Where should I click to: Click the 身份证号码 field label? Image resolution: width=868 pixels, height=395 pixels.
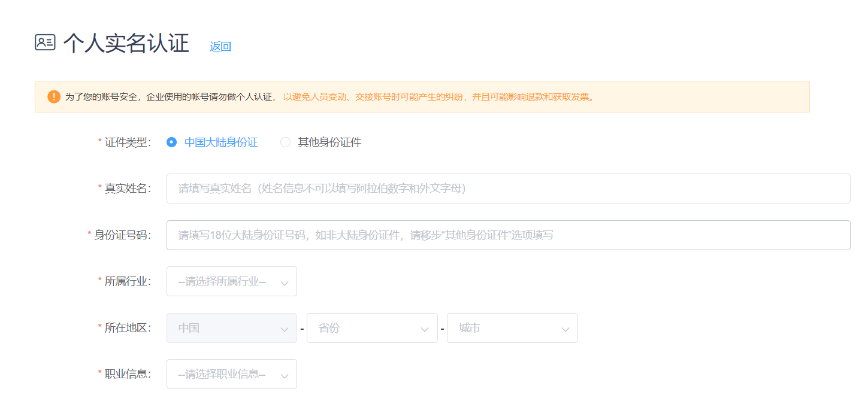[x=122, y=235]
